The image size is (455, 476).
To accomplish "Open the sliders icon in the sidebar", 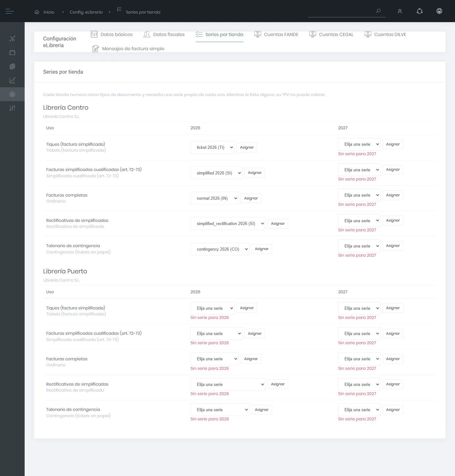I will (x=12, y=108).
